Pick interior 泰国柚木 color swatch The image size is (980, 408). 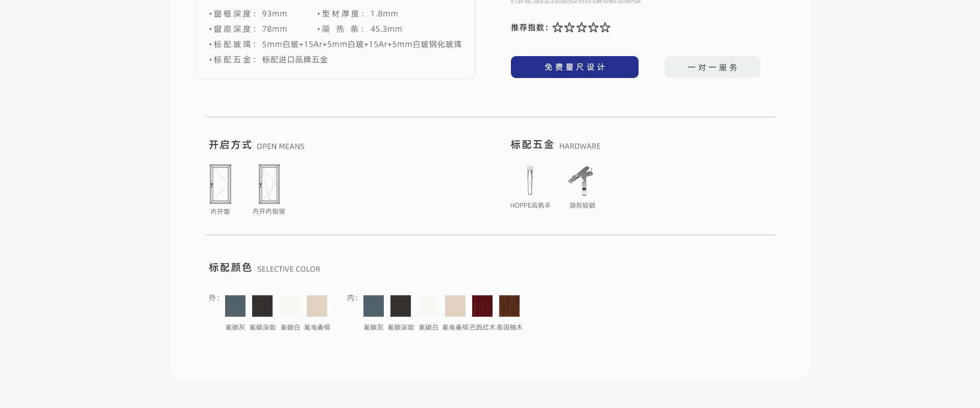(x=509, y=306)
